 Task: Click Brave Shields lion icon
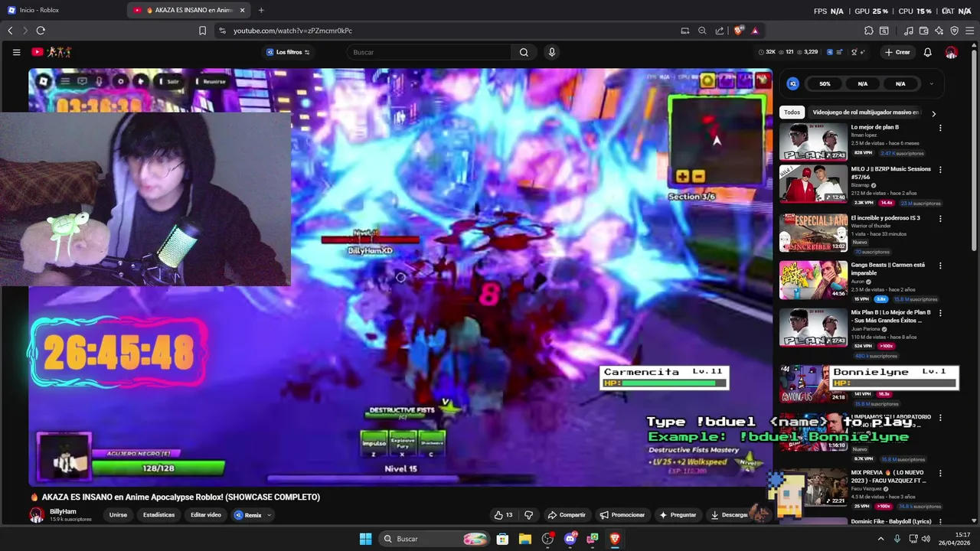click(739, 31)
